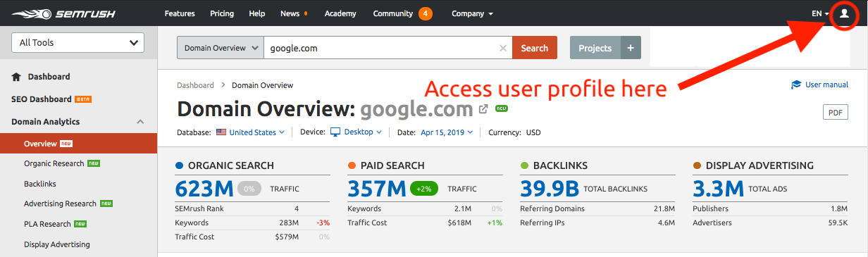
Task: Click the 3.3M total ads value
Action: tap(719, 189)
